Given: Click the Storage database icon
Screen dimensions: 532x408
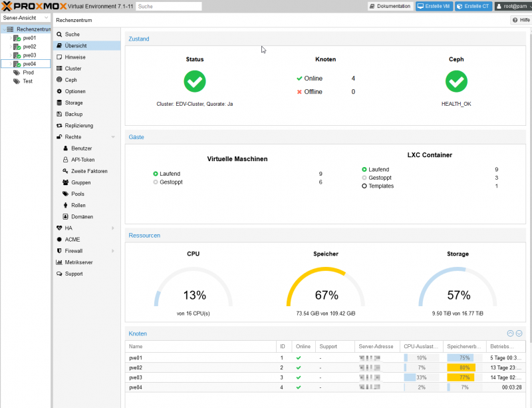Looking at the screenshot, I should pos(59,103).
